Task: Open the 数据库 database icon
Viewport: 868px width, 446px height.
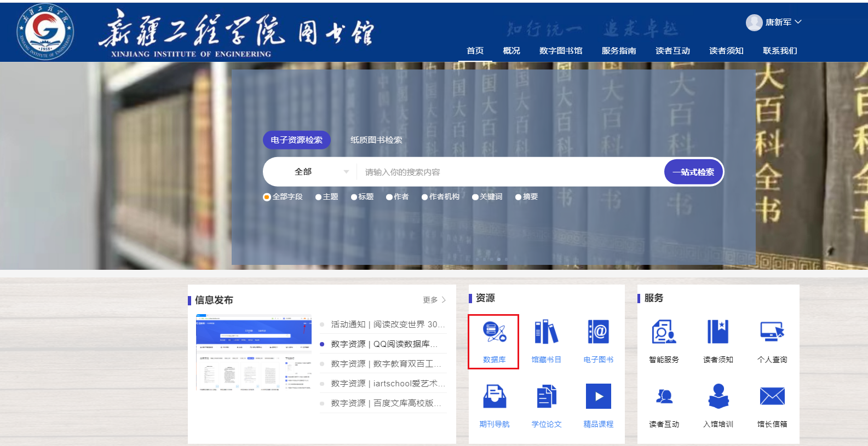Action: click(x=494, y=332)
